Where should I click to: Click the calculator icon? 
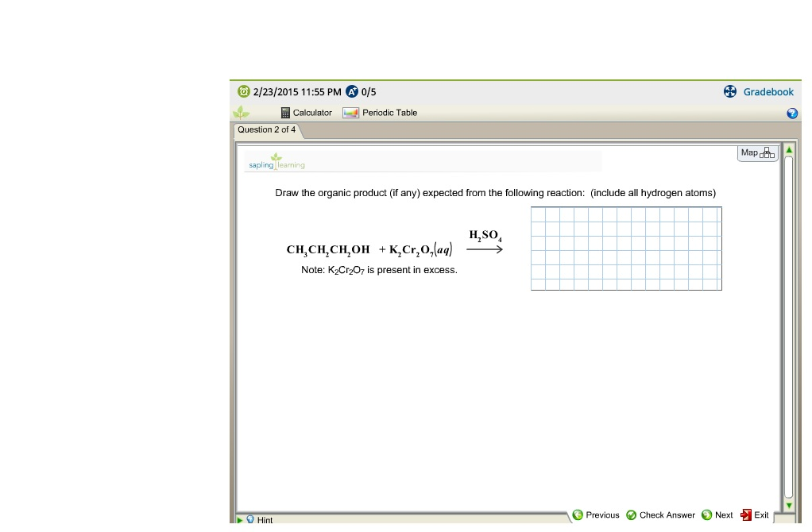pyautogui.click(x=285, y=113)
